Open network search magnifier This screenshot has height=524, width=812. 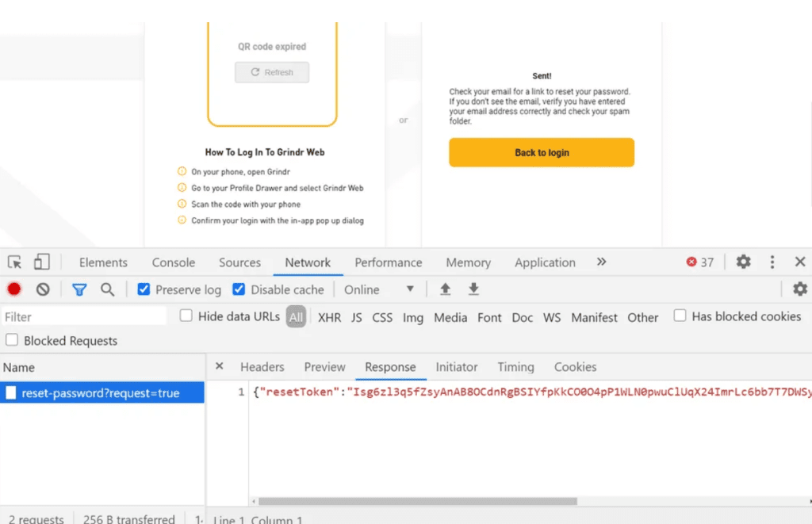point(107,289)
